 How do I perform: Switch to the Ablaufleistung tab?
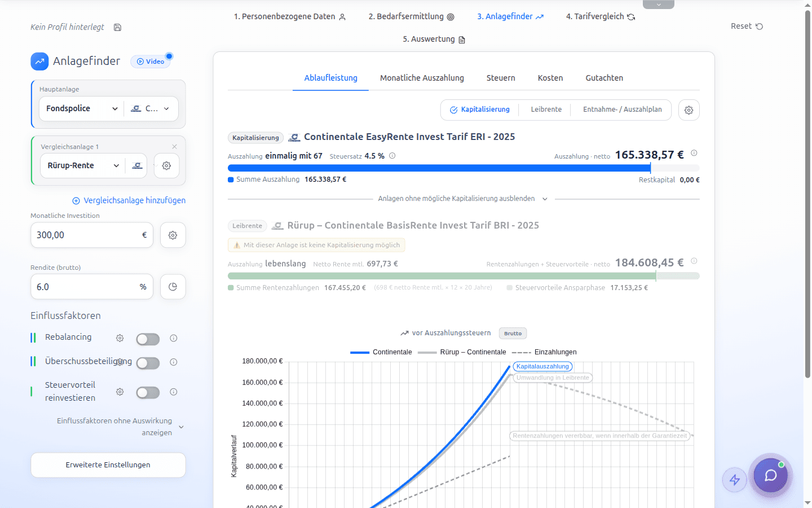(331, 78)
